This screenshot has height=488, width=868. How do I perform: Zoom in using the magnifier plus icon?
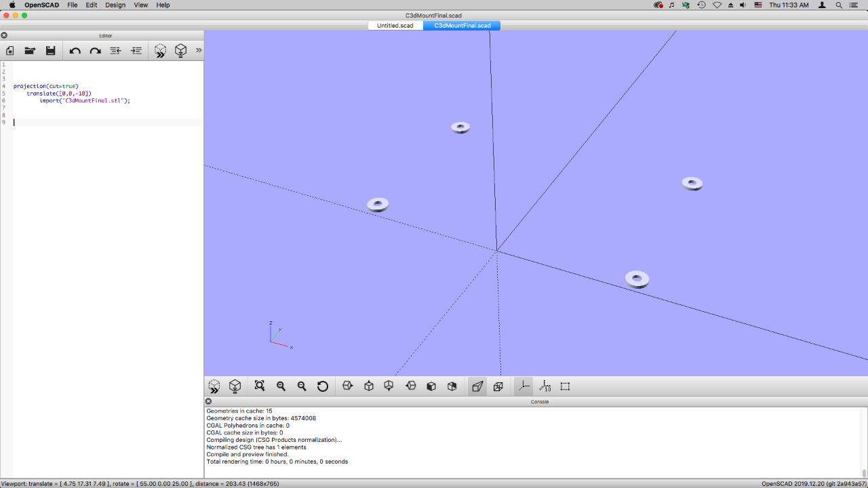tap(281, 386)
